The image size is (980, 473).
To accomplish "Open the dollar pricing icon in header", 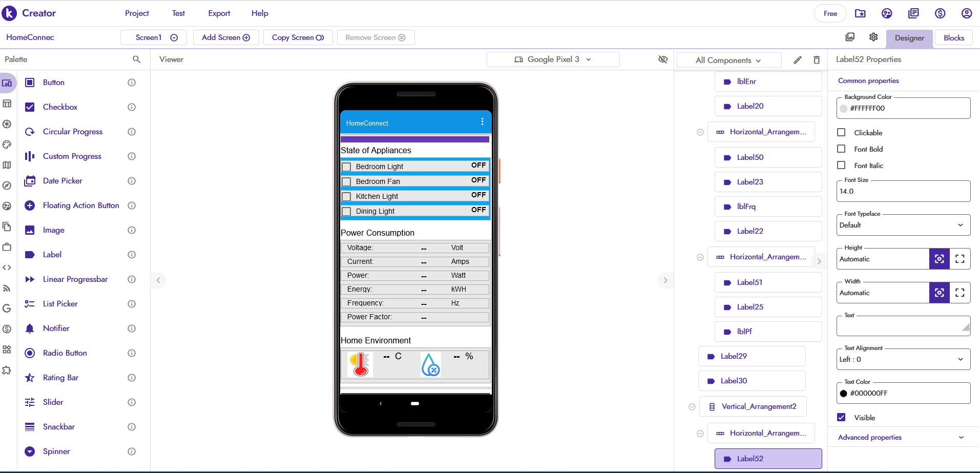I will 940,13.
